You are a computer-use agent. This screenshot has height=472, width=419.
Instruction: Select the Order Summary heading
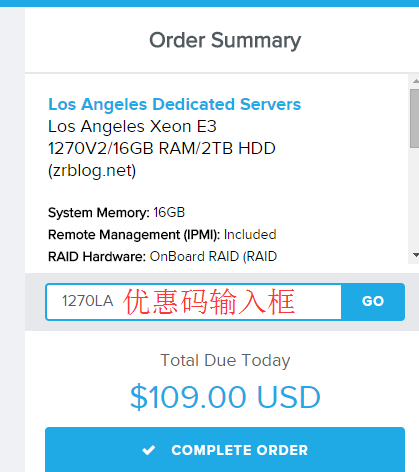pyautogui.click(x=225, y=40)
